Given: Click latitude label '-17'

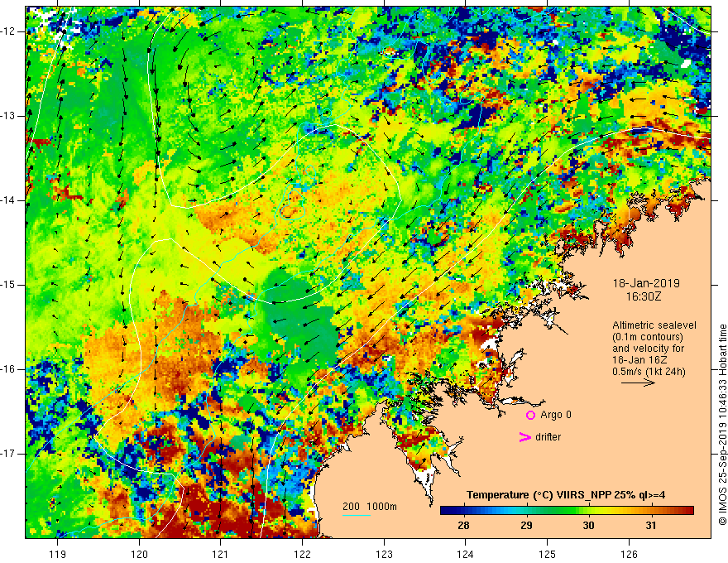Looking at the screenshot, I should [8, 454].
